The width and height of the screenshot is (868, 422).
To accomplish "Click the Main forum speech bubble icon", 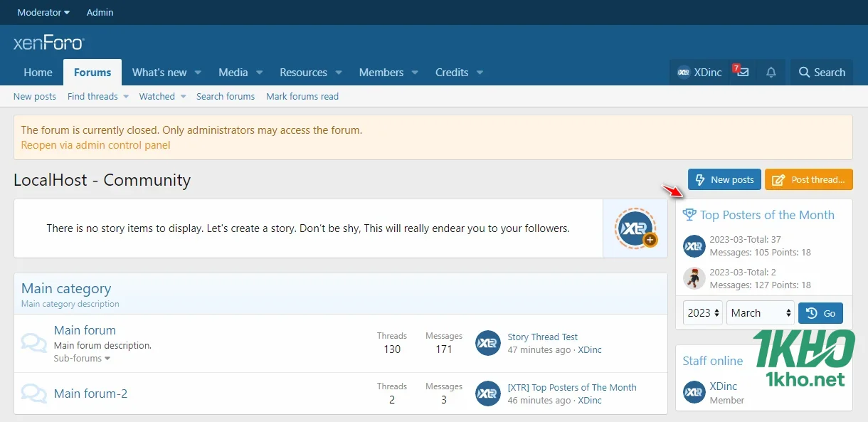I will [34, 343].
